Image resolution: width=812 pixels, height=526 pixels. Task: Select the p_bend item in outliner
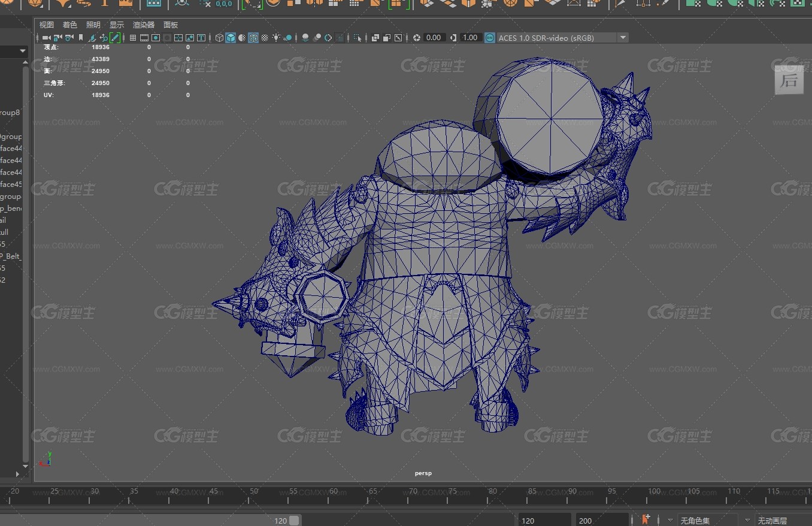tap(10, 208)
